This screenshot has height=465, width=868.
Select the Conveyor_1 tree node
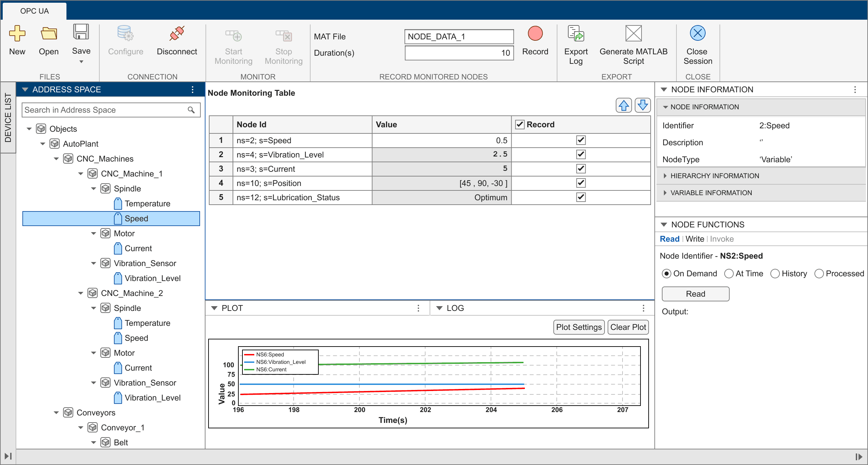point(122,428)
